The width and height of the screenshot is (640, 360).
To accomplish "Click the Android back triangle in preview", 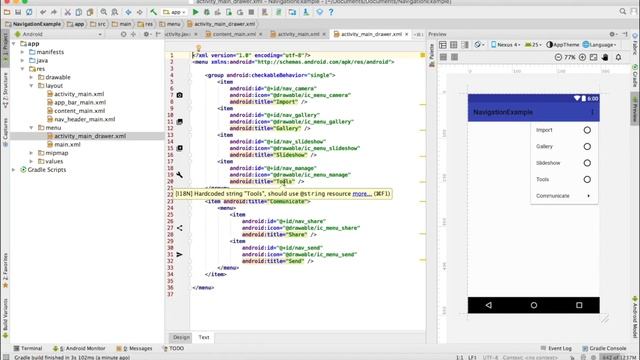I will coord(489,305).
